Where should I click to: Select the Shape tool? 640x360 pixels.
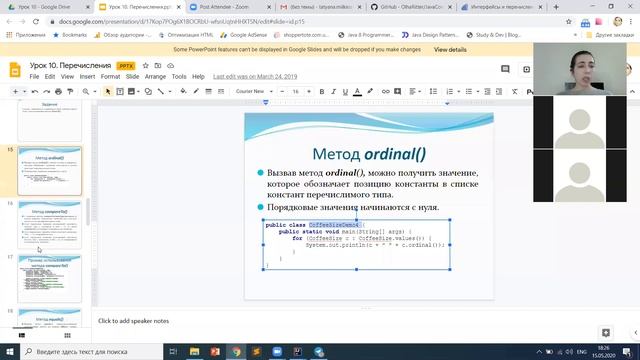[148, 92]
